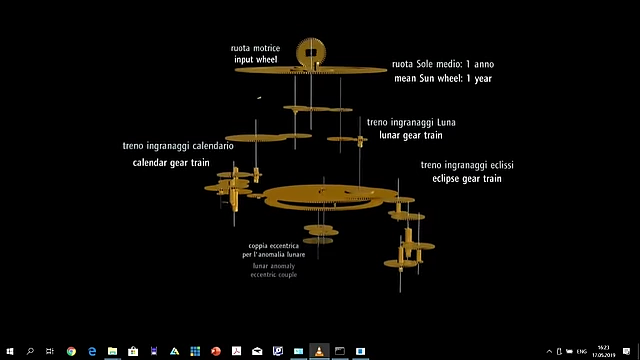Click the 'input wheel' label

tap(256, 60)
